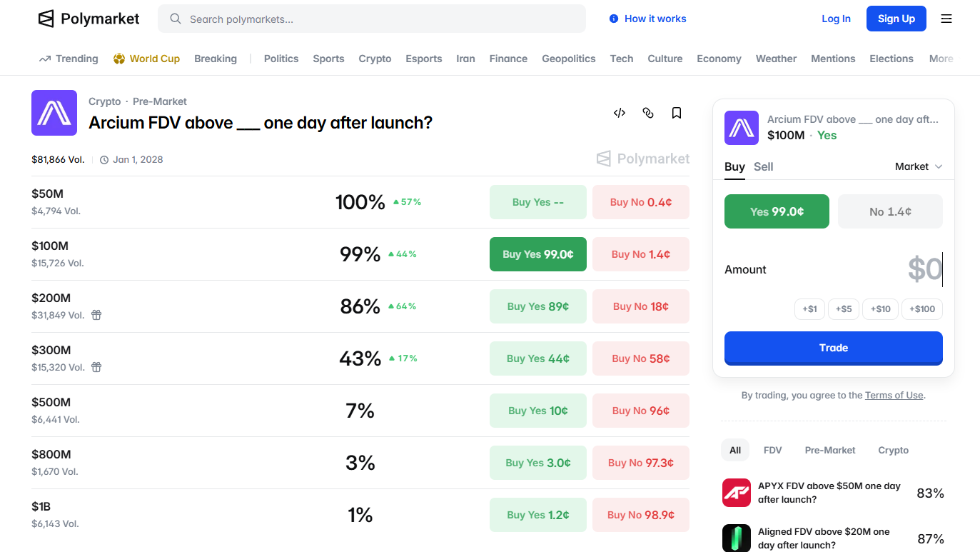Image resolution: width=980 pixels, height=552 pixels.
Task: Click the rewards gift icon in the $200M row
Action: (x=96, y=315)
